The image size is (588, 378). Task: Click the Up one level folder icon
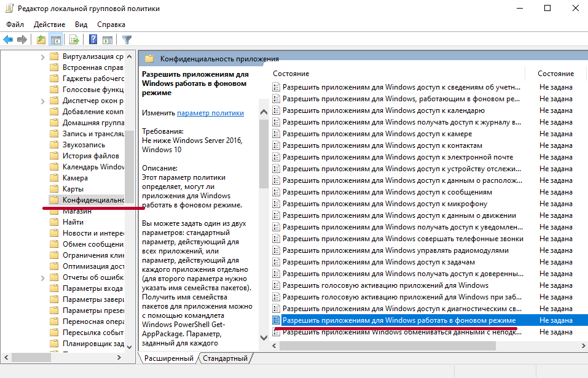(41, 39)
